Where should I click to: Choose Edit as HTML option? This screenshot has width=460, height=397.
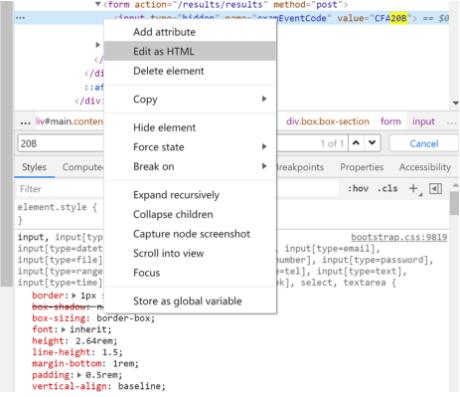point(190,51)
